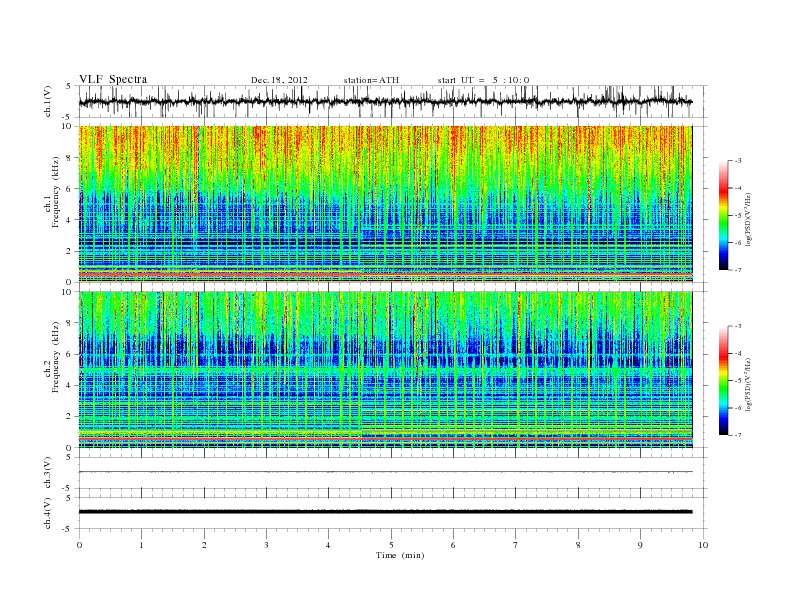Click the time-axis tick label "3"

pyautogui.click(x=266, y=545)
